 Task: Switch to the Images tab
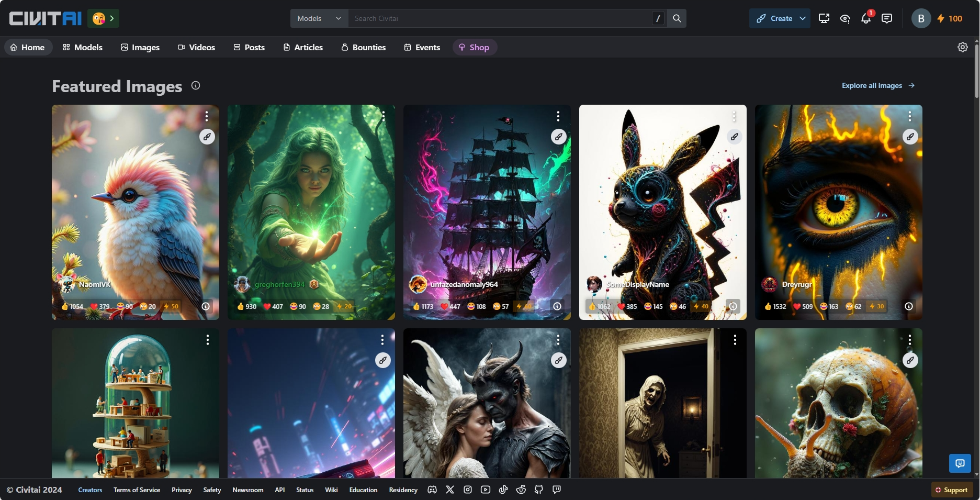140,47
